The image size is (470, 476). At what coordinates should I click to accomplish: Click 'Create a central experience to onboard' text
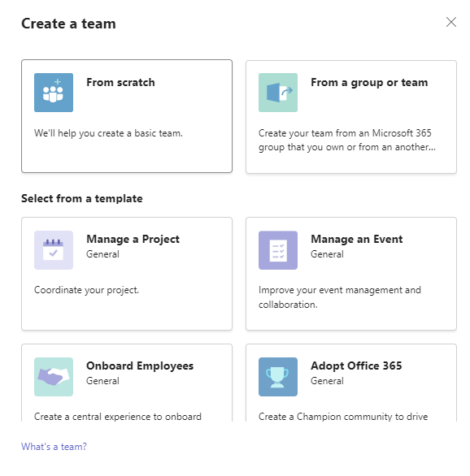[118, 416]
